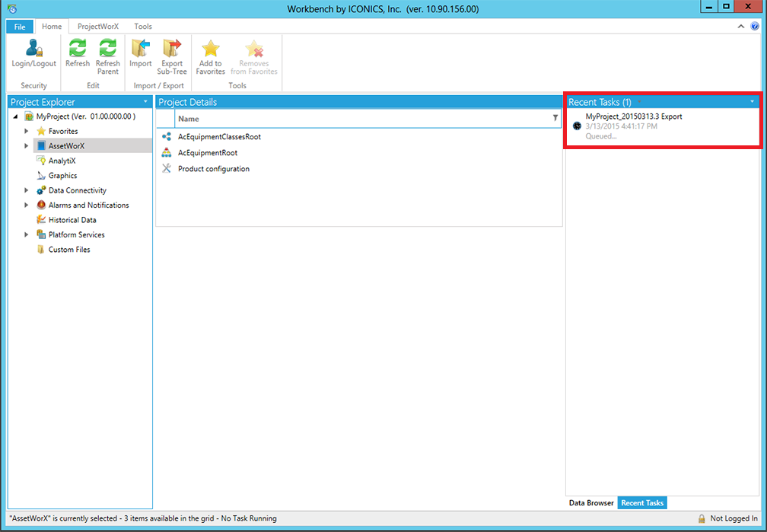Open the Project Explorer panel dropdown arrow
767x532 pixels.
(145, 102)
